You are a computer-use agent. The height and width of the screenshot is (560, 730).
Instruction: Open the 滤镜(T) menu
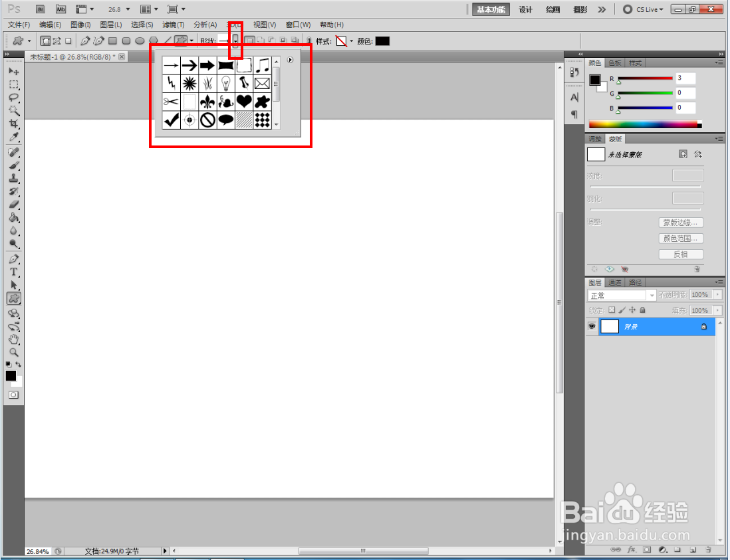coord(173,25)
